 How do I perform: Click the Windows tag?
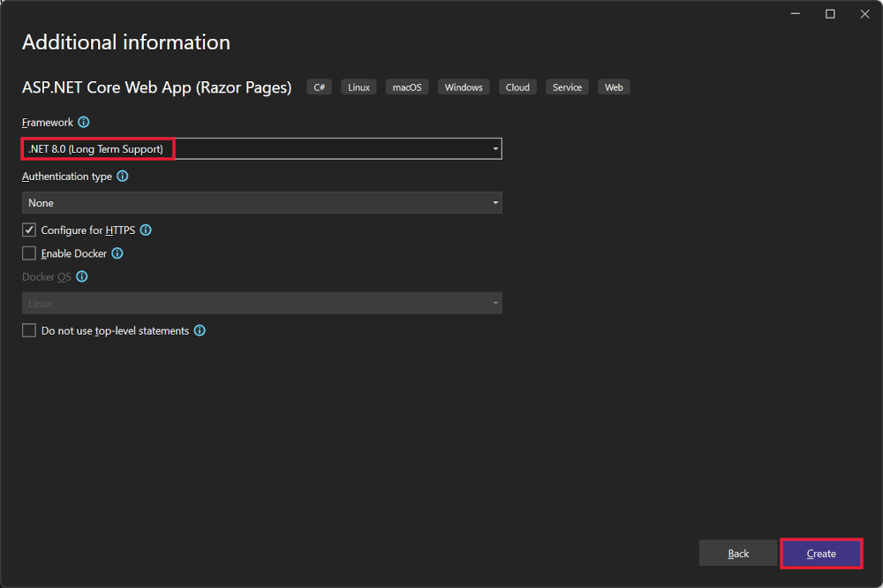[464, 87]
